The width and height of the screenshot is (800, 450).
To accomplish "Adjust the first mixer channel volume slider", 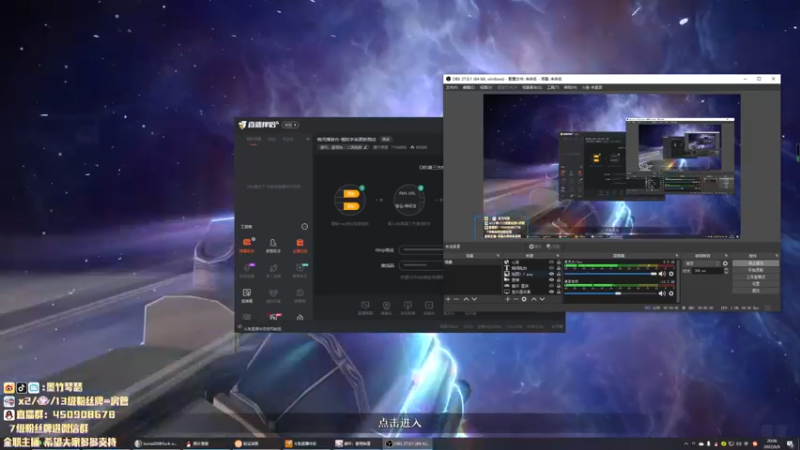I will [610, 274].
